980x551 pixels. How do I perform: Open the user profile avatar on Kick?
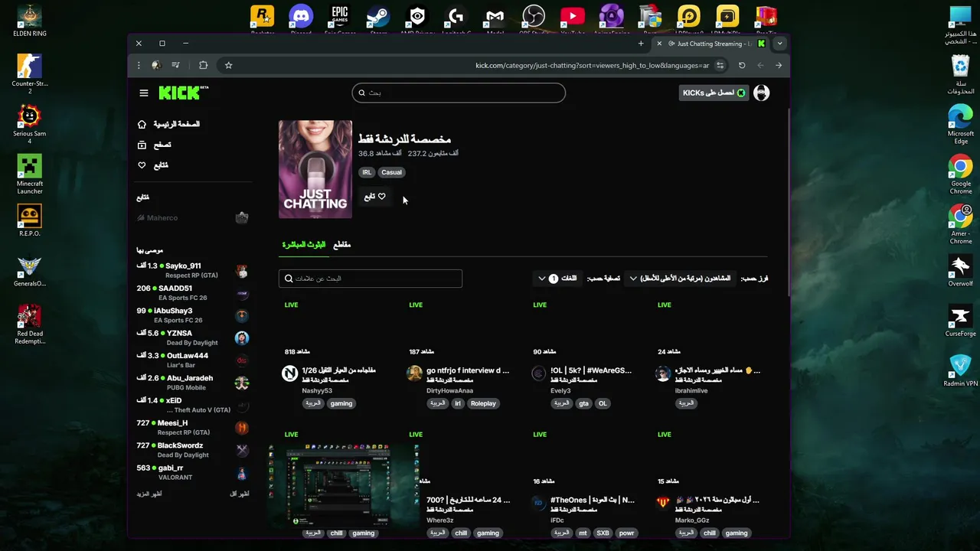[761, 93]
